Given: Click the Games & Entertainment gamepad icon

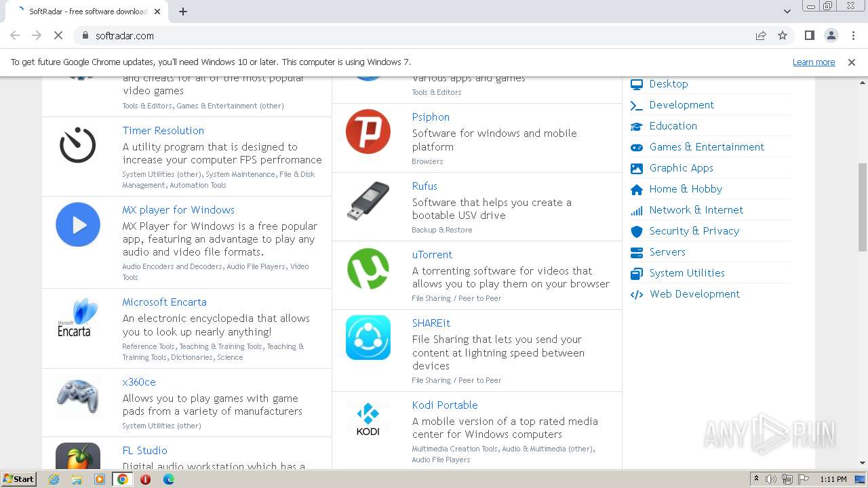Looking at the screenshot, I should point(636,147).
